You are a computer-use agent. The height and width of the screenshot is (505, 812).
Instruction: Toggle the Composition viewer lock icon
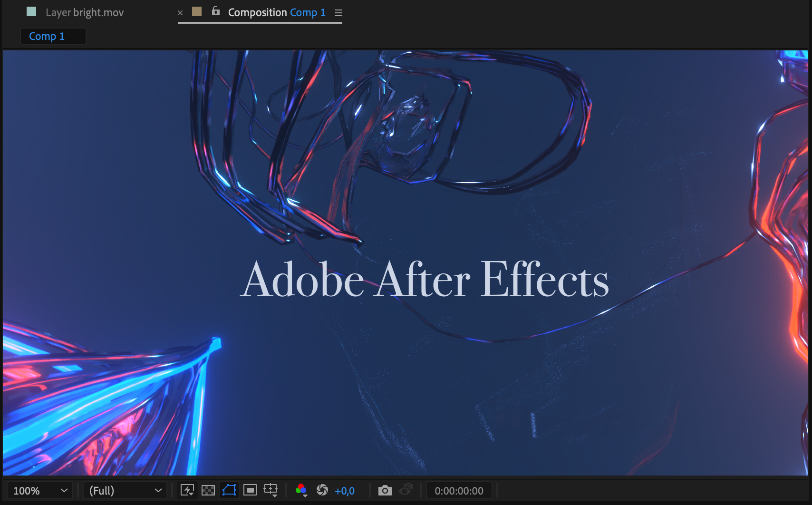click(216, 11)
